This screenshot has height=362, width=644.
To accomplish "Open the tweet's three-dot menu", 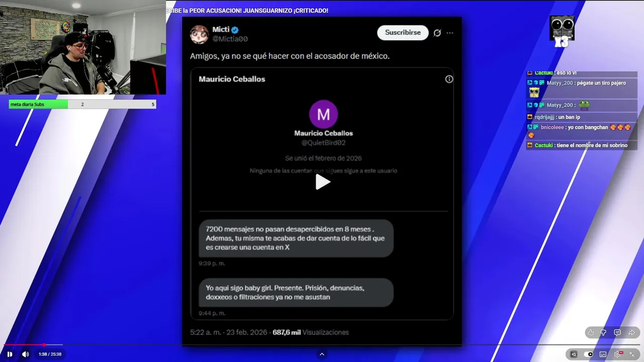I will coord(450,33).
